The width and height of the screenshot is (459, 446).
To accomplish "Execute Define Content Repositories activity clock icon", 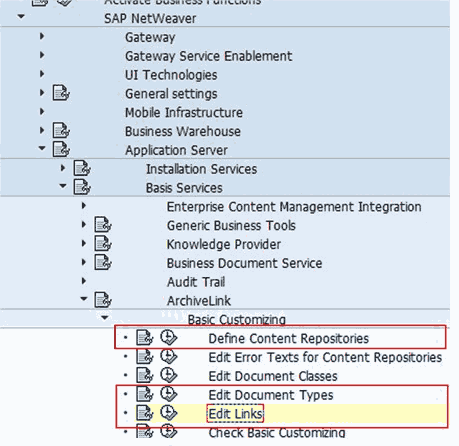I will [x=169, y=337].
